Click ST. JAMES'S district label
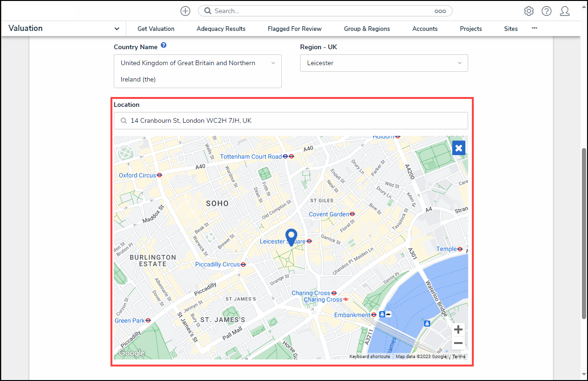This screenshot has width=588, height=381. tap(223, 320)
